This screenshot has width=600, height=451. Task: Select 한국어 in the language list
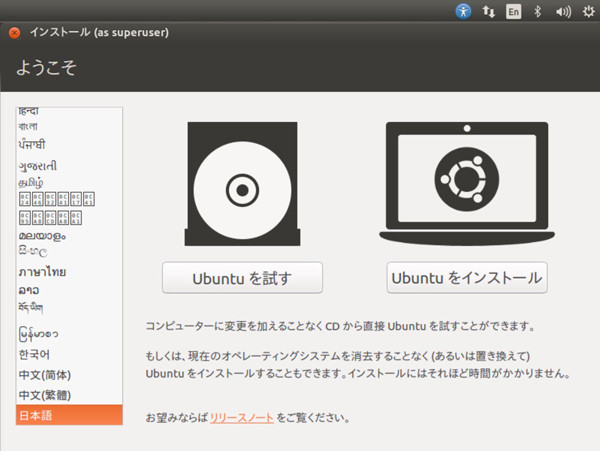pyautogui.click(x=69, y=355)
